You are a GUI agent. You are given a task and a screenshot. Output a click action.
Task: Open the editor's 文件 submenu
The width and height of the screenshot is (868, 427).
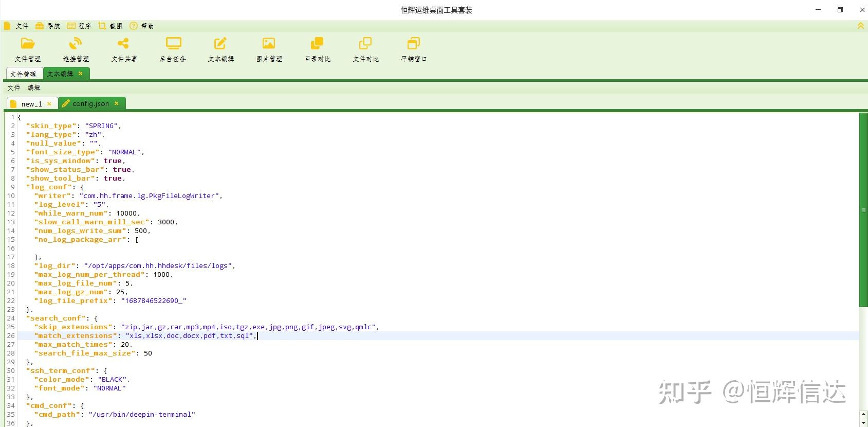pyautogui.click(x=14, y=88)
